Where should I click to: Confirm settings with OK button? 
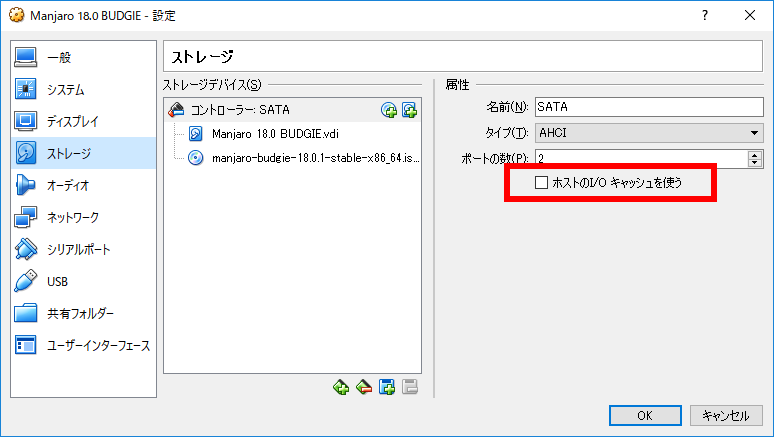(645, 416)
